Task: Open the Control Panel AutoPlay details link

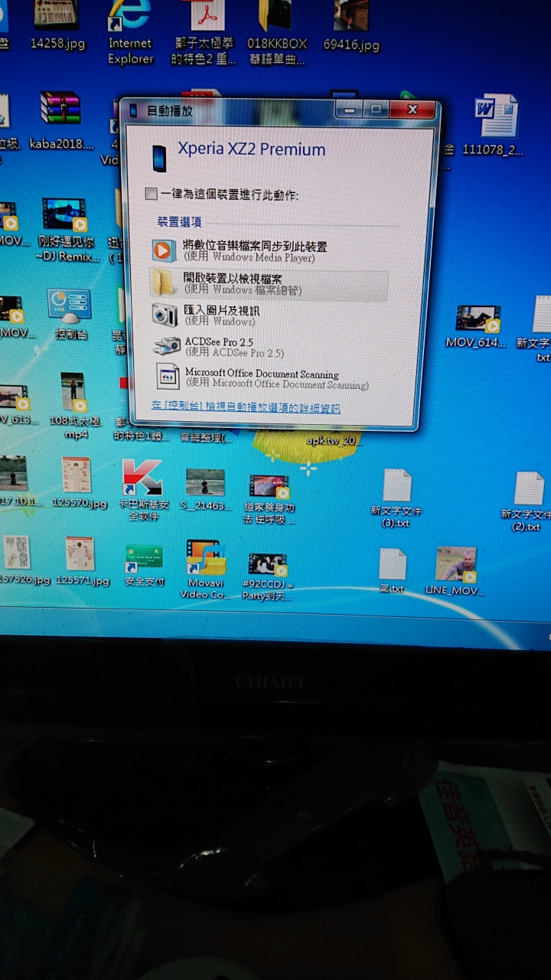Action: 246,408
